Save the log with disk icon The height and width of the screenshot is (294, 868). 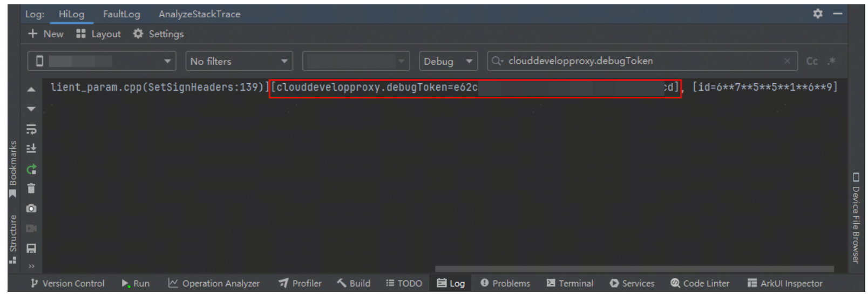[31, 249]
